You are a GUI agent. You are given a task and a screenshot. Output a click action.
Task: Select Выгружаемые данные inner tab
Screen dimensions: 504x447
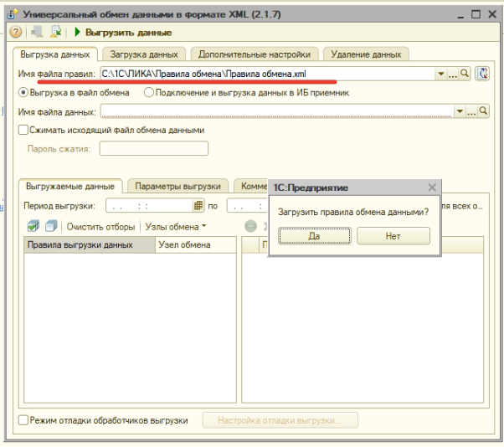(x=70, y=186)
